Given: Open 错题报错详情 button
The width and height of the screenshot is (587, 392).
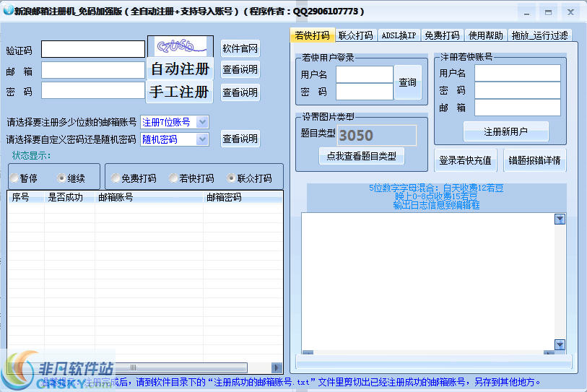Looking at the screenshot, I should [534, 160].
